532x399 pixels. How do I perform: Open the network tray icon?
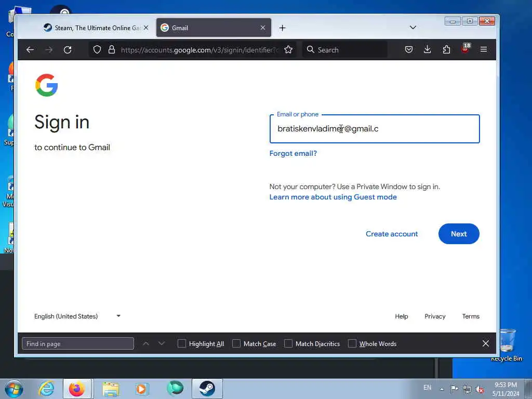click(467, 389)
